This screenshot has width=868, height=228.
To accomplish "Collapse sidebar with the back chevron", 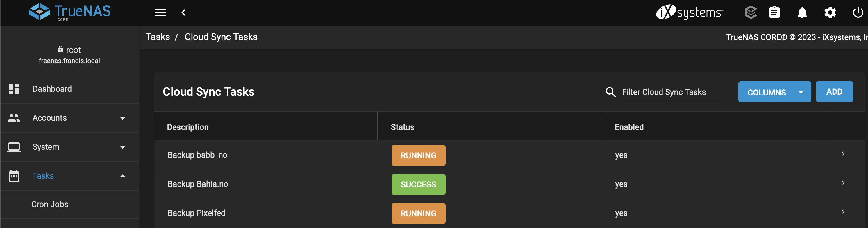I will (x=184, y=13).
